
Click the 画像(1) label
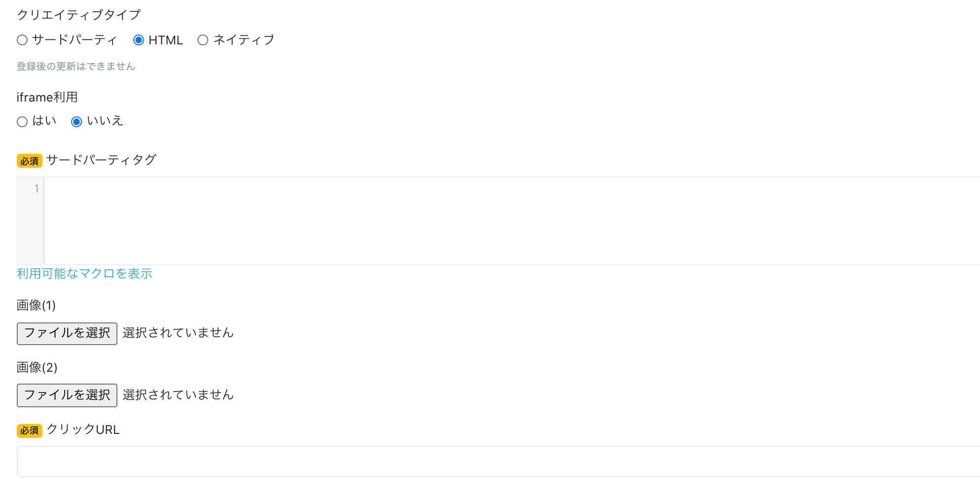[36, 305]
